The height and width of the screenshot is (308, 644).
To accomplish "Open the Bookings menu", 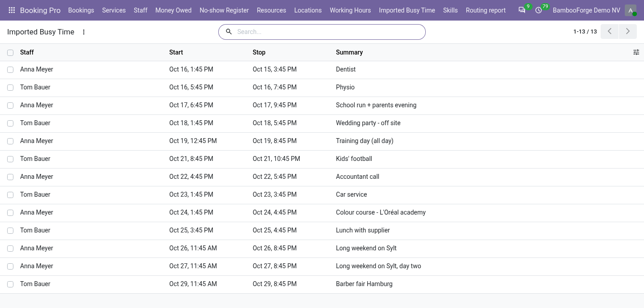I will [81, 10].
